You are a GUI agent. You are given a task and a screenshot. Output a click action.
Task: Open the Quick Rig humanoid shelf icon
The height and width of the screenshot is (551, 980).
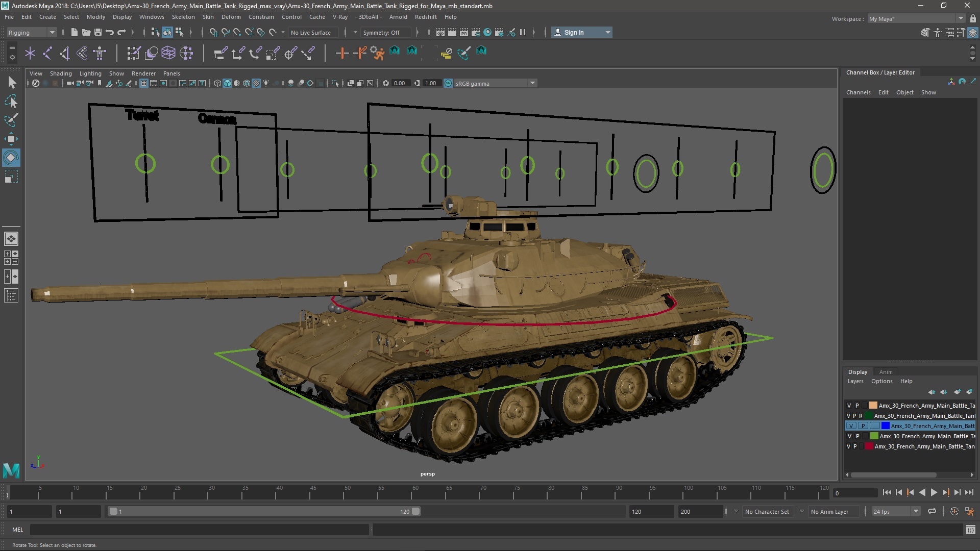pyautogui.click(x=100, y=53)
